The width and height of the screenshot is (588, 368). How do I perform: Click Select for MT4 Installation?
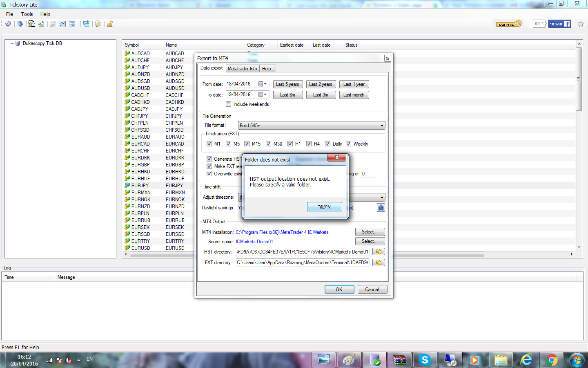[x=370, y=232]
